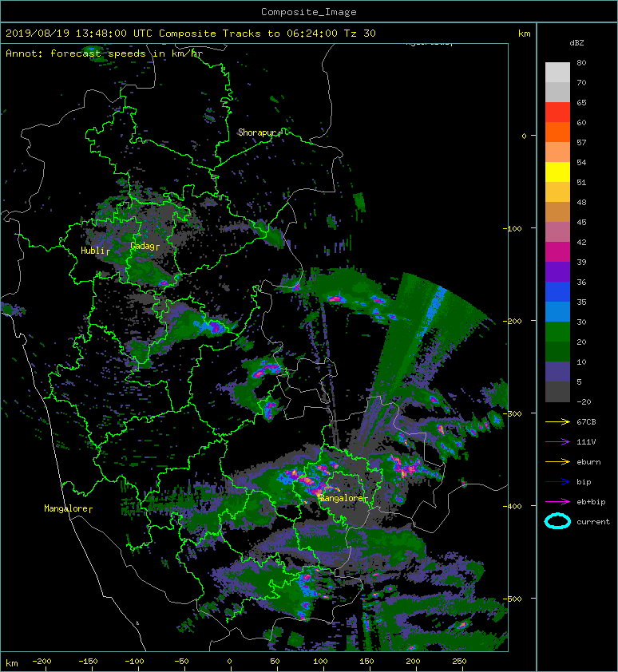Click the 10 dBZ slate purple swatch

[557, 371]
